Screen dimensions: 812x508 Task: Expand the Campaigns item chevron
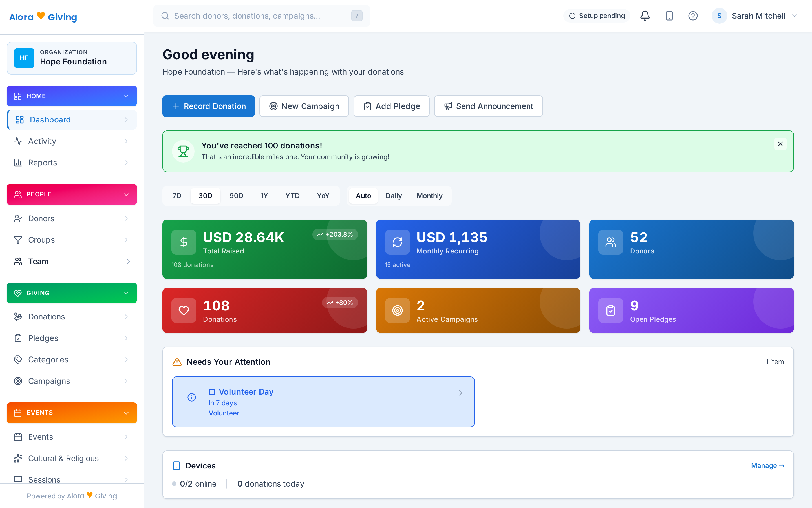point(126,381)
